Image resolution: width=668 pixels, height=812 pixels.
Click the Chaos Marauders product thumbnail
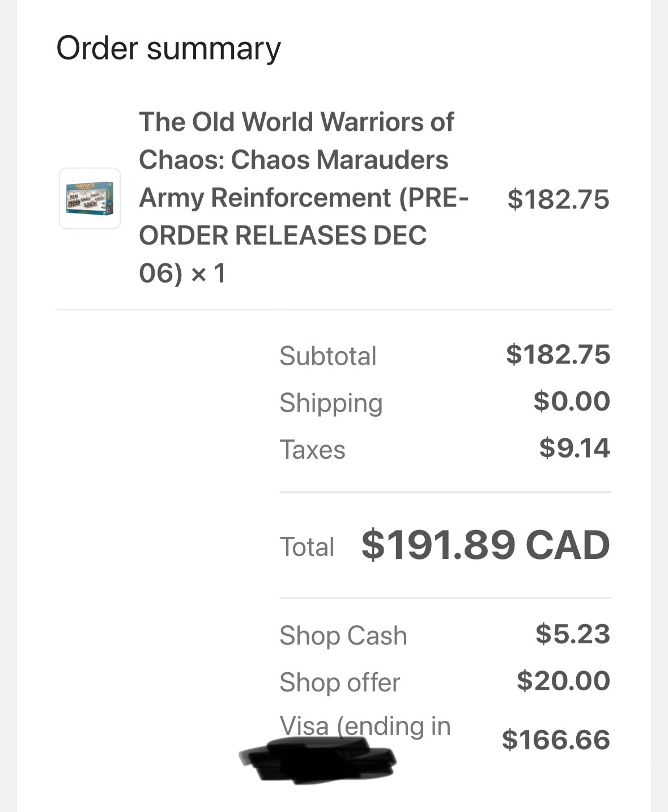click(x=90, y=198)
